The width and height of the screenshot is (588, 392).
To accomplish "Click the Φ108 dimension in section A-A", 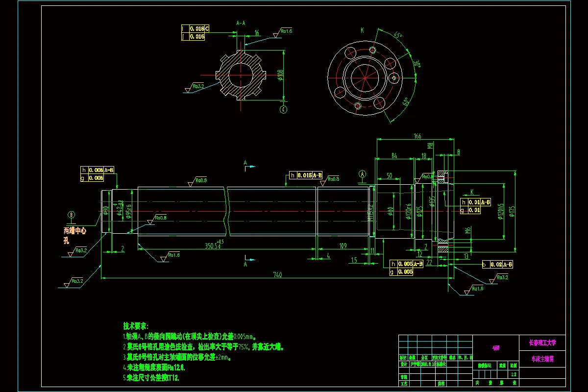I will click(280, 75).
